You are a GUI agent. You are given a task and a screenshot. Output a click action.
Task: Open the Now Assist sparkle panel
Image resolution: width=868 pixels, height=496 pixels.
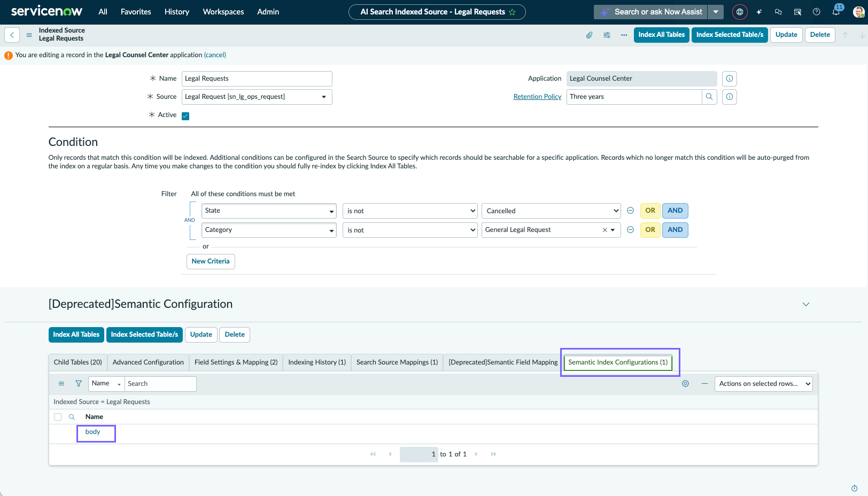click(759, 12)
